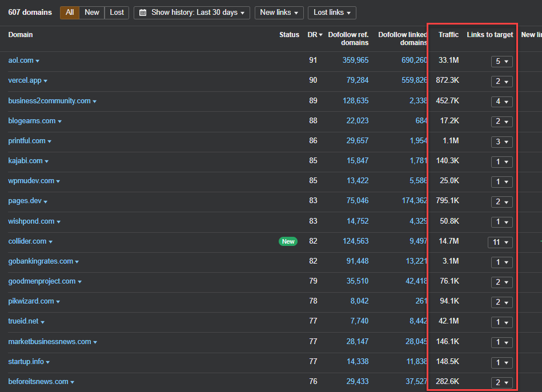Click the 690,260 dofollow linked domains value
The height and width of the screenshot is (392, 542).
click(414, 60)
